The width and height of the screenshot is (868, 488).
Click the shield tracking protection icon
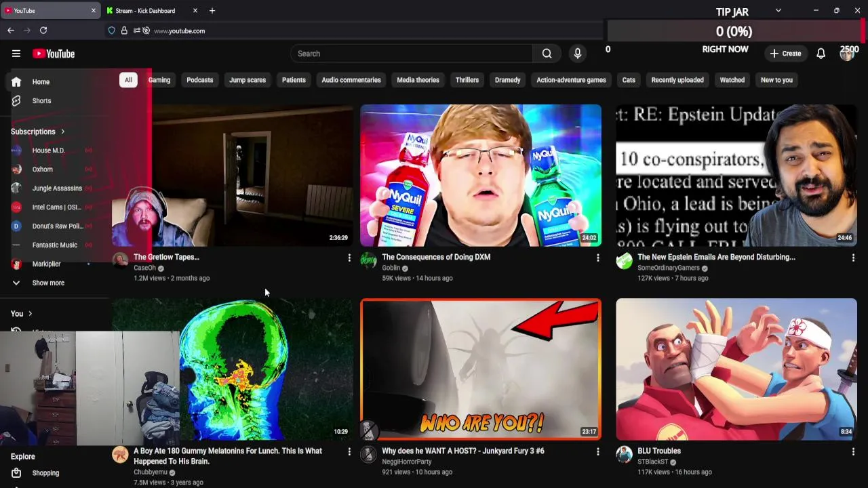(112, 30)
